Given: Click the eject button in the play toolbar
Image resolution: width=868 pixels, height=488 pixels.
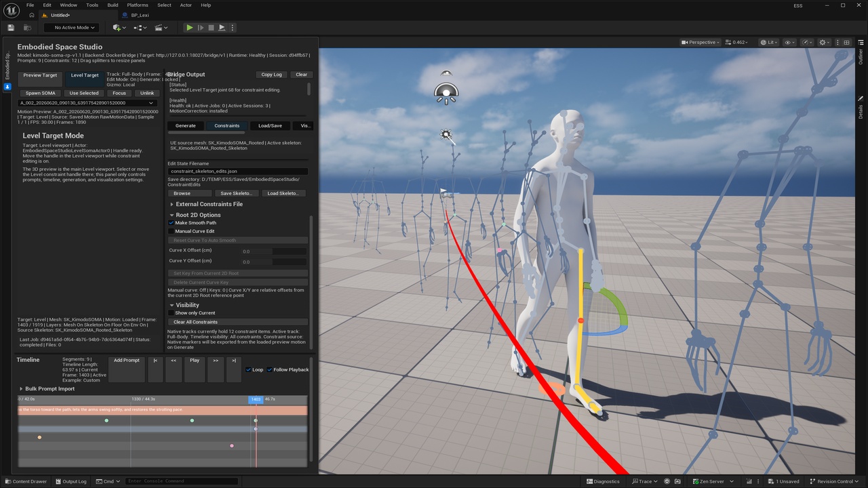Looking at the screenshot, I should pyautogui.click(x=222, y=28).
